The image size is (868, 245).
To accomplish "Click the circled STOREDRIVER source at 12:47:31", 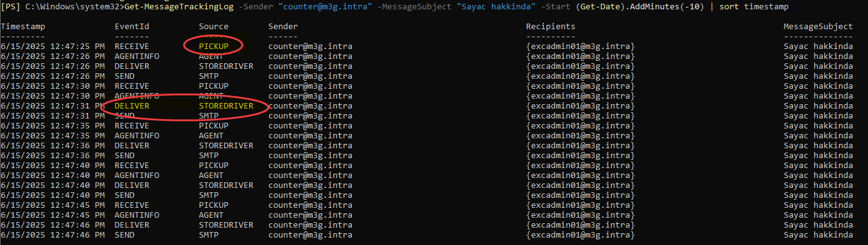I will click(x=226, y=106).
